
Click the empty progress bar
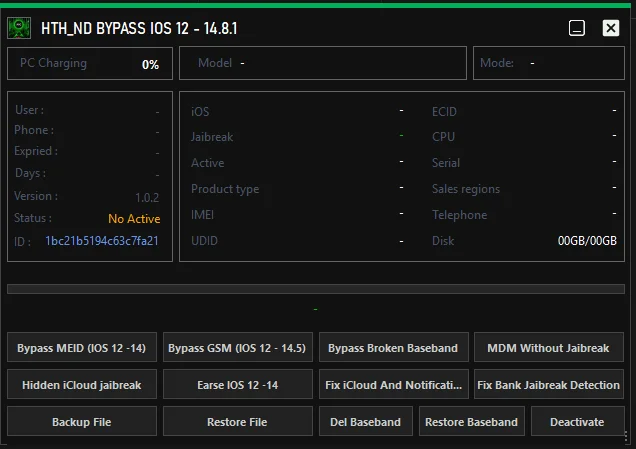[317, 289]
